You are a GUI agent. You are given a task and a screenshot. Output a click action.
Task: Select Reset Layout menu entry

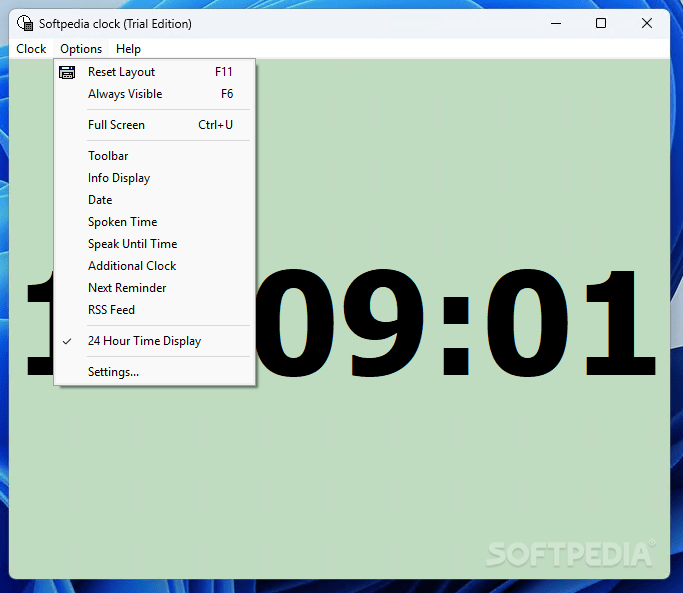pos(155,72)
